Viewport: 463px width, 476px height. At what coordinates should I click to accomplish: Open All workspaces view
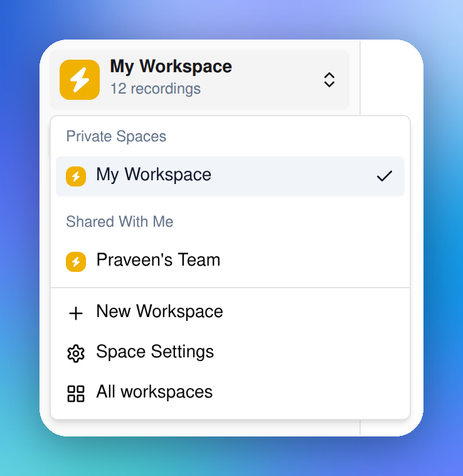[230, 392]
